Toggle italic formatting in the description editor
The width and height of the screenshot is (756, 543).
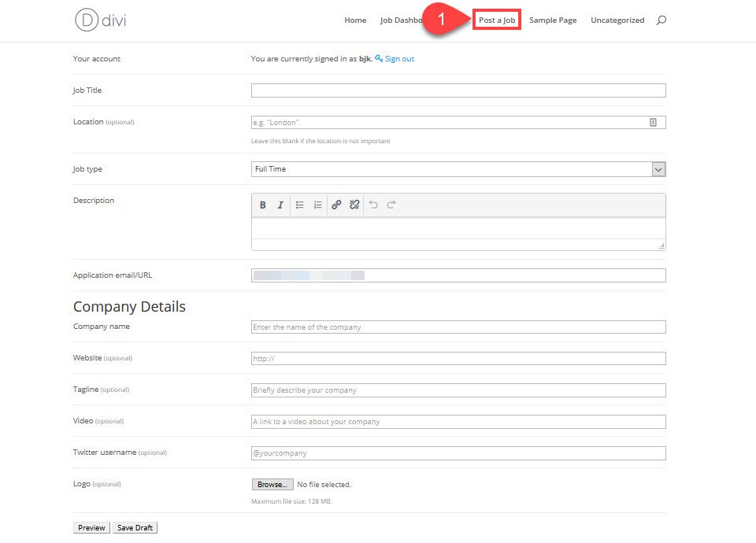(280, 205)
